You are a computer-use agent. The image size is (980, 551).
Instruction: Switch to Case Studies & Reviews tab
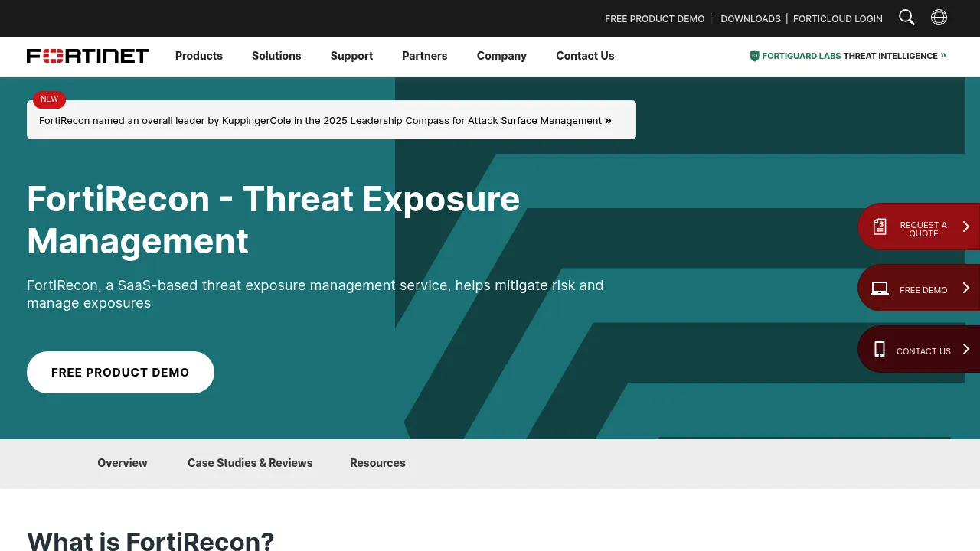250,463
